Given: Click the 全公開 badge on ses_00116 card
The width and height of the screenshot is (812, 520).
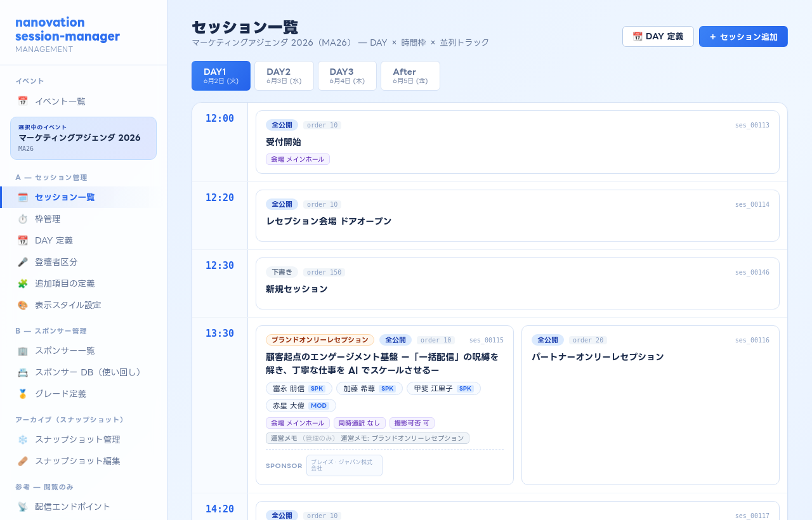Looking at the screenshot, I should tap(547, 340).
